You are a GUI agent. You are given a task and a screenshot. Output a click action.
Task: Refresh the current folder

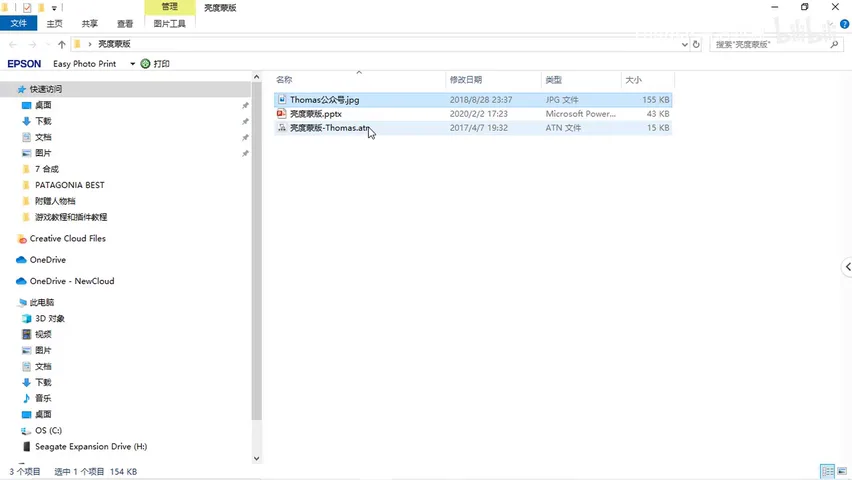tap(696, 45)
